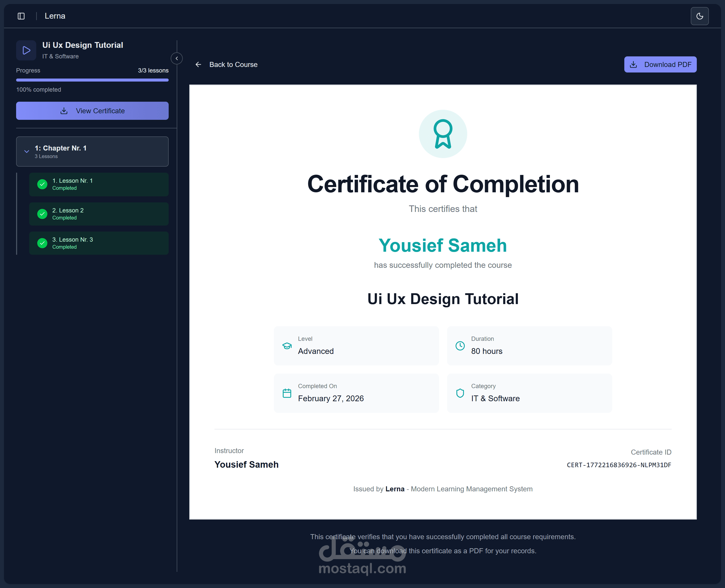Screen dimensions: 725x588
Task: Toggle the sidebar panel icon
Action: click(21, 16)
